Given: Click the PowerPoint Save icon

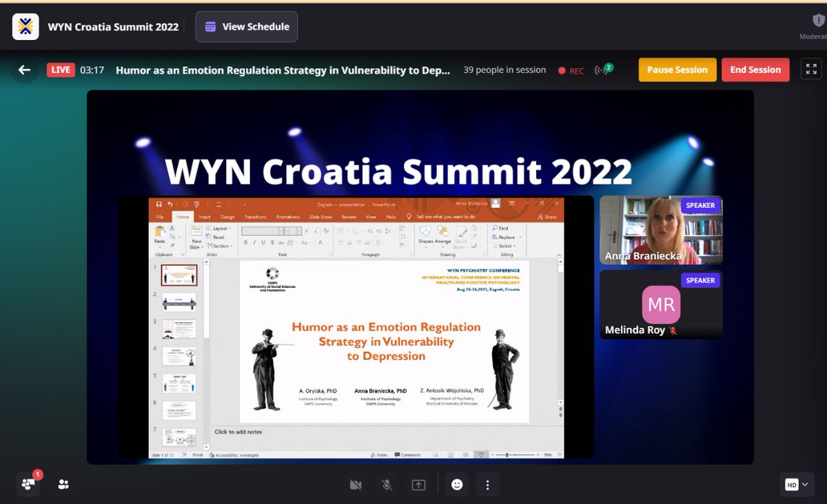Looking at the screenshot, I should (159, 204).
